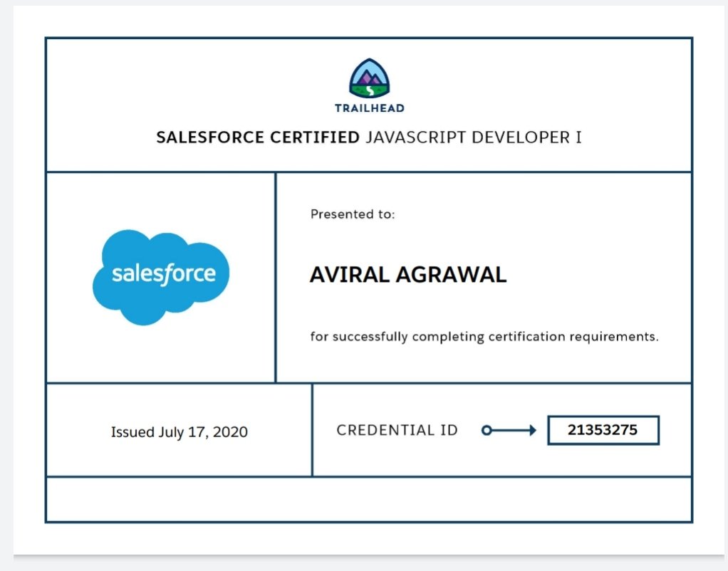Select the 'Issued July 17, 2020' date
Screen dimensions: 728x571
click(180, 432)
